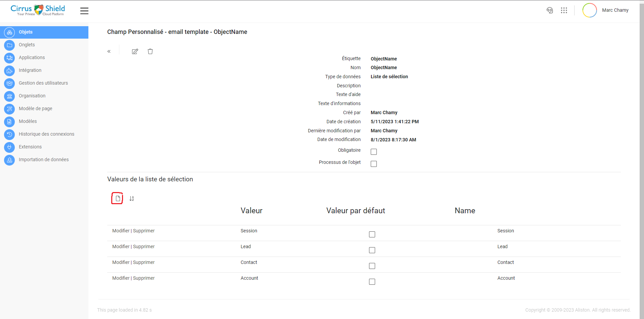The height and width of the screenshot is (319, 644).
Task: Set Lead as valeur par défaut
Action: tap(372, 250)
